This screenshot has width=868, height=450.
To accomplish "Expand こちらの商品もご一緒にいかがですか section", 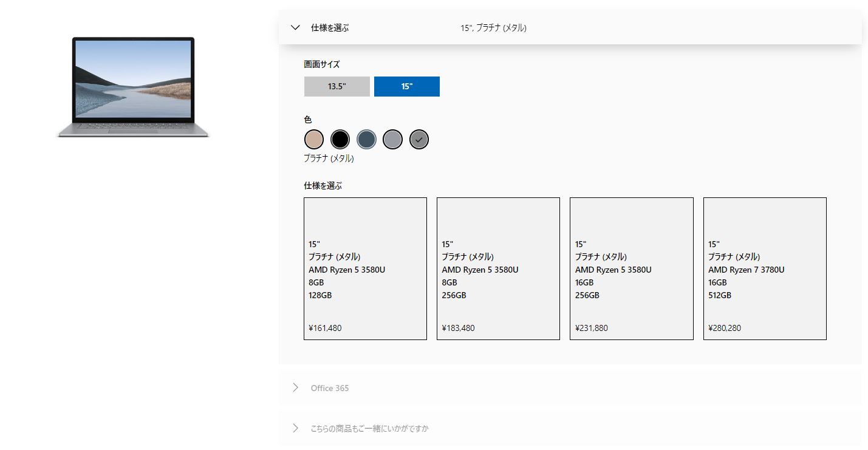I will point(570,428).
